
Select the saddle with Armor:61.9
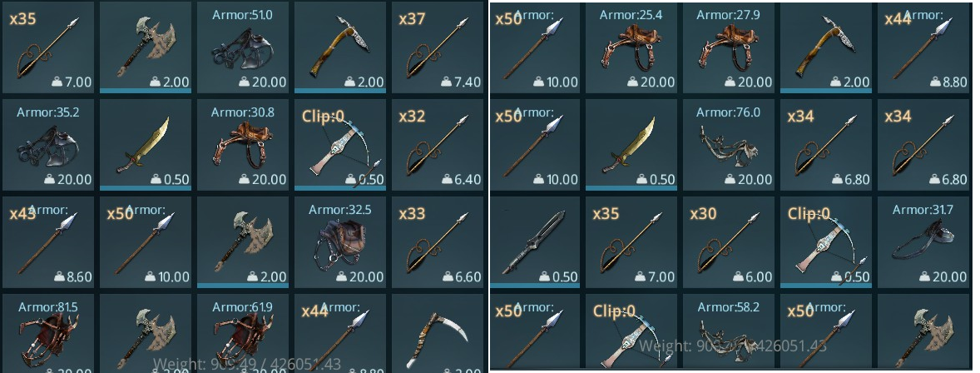[243, 333]
